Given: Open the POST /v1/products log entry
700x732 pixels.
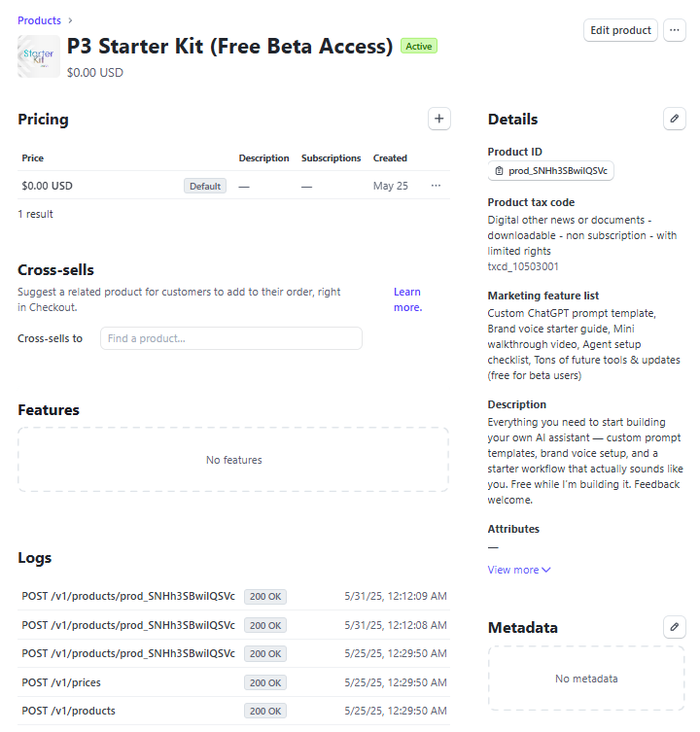Looking at the screenshot, I should click(68, 711).
